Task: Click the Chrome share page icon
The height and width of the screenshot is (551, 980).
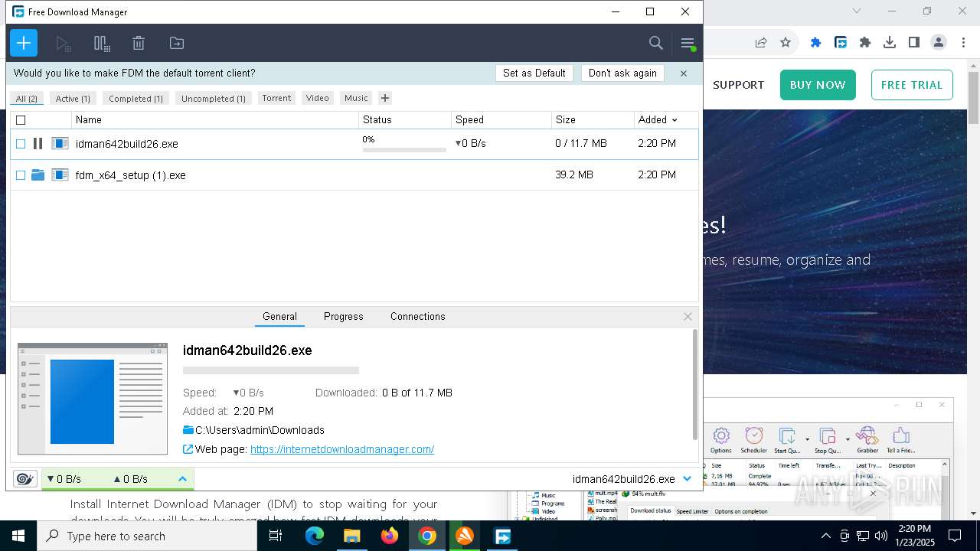Action: pos(761,43)
